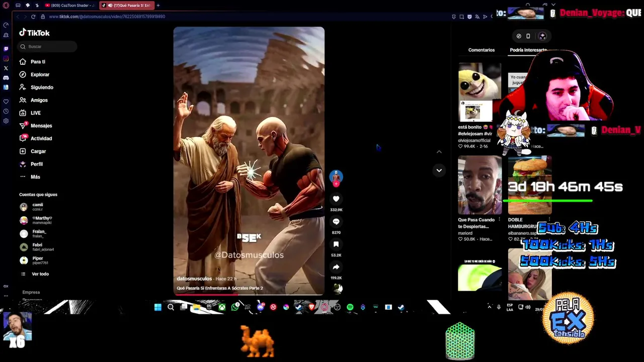Save the video using the bookmark icon
The width and height of the screenshot is (644, 362).
(x=336, y=244)
